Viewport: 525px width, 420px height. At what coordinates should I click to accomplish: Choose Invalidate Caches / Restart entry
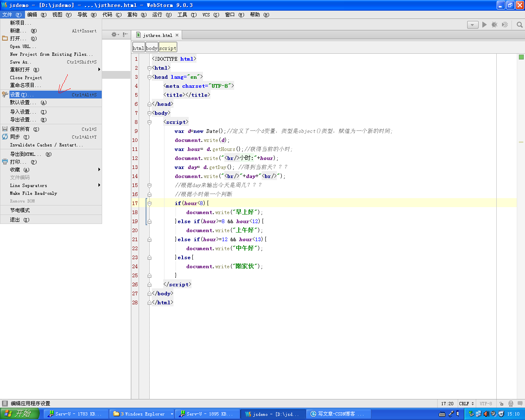pos(51,145)
